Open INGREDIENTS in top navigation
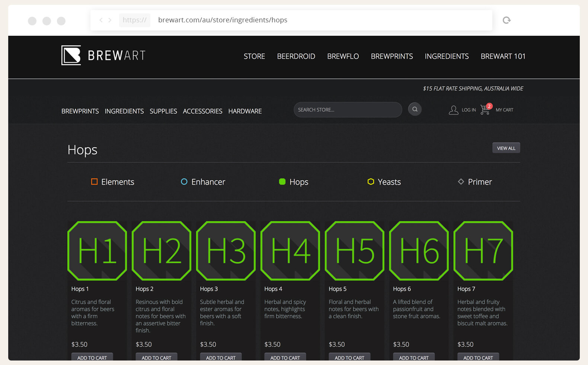This screenshot has height=365, width=588. [447, 56]
